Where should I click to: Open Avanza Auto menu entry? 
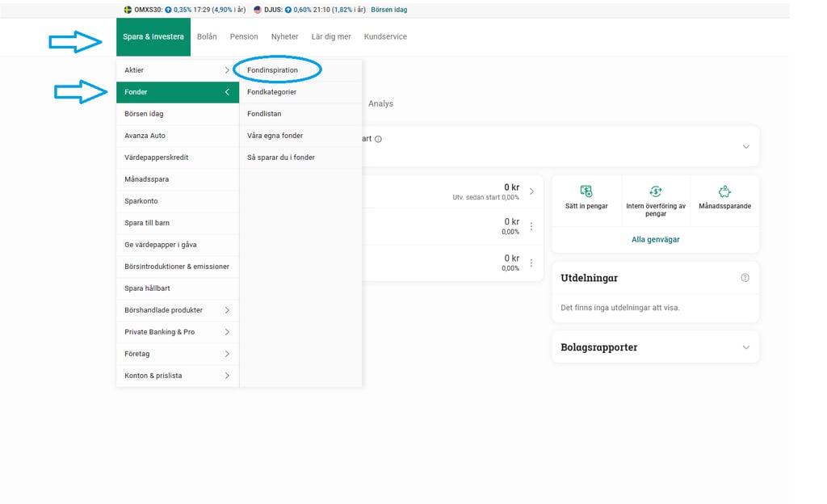tap(178, 136)
